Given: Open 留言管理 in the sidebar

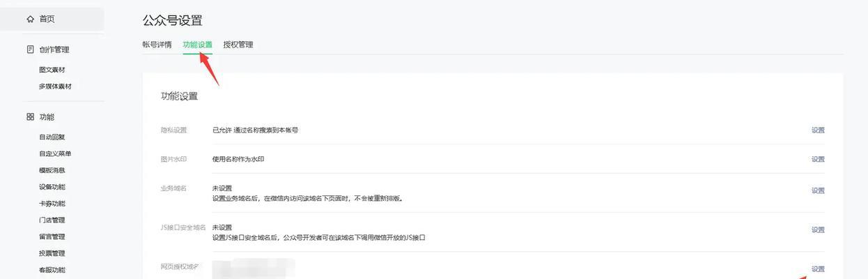Looking at the screenshot, I should point(52,237).
